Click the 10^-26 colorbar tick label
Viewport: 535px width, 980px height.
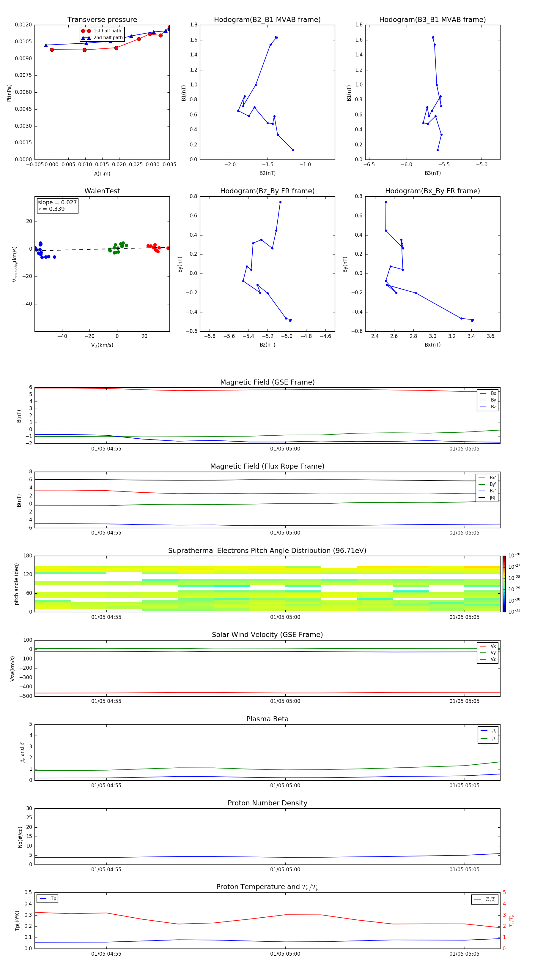pos(514,555)
